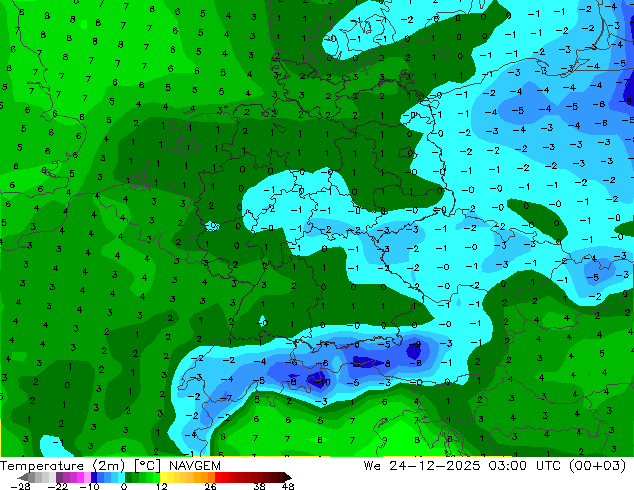Click the '-28' legend label
Image resolution: width=634 pixels, height=490 pixels.
coord(20,486)
